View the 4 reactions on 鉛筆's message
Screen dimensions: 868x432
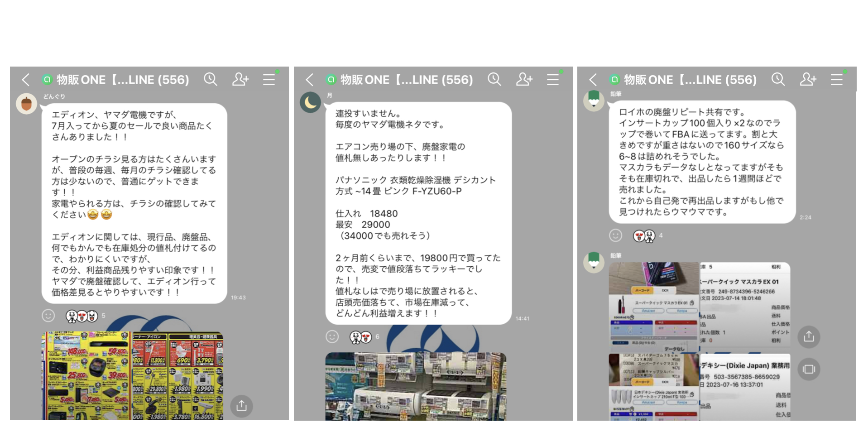(x=648, y=235)
